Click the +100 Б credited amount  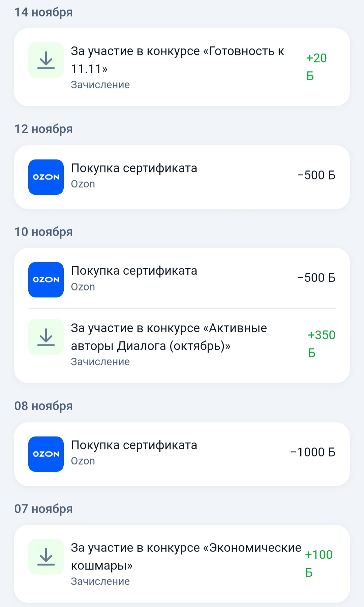[318, 563]
